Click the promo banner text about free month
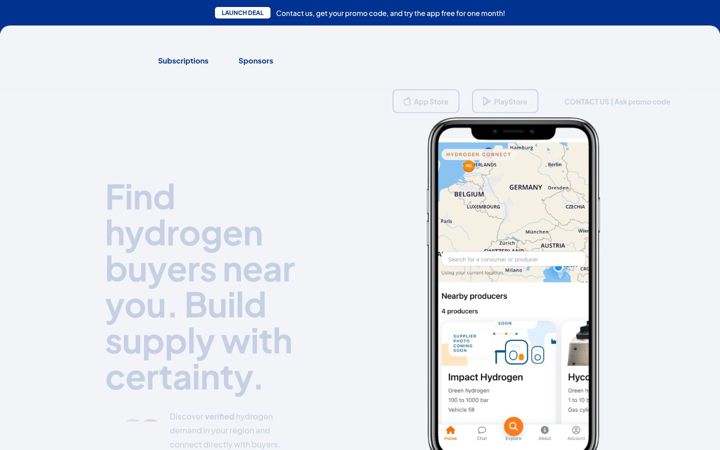This screenshot has width=720, height=450. tap(390, 13)
